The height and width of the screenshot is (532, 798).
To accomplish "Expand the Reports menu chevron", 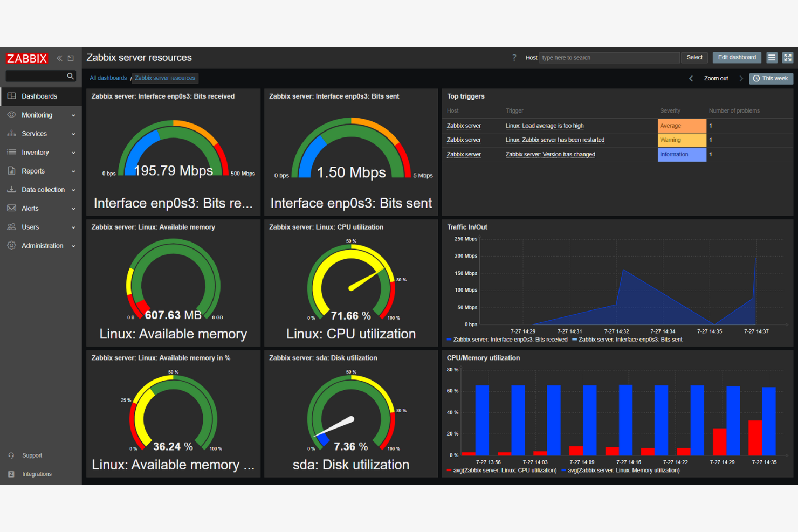I will (73, 171).
